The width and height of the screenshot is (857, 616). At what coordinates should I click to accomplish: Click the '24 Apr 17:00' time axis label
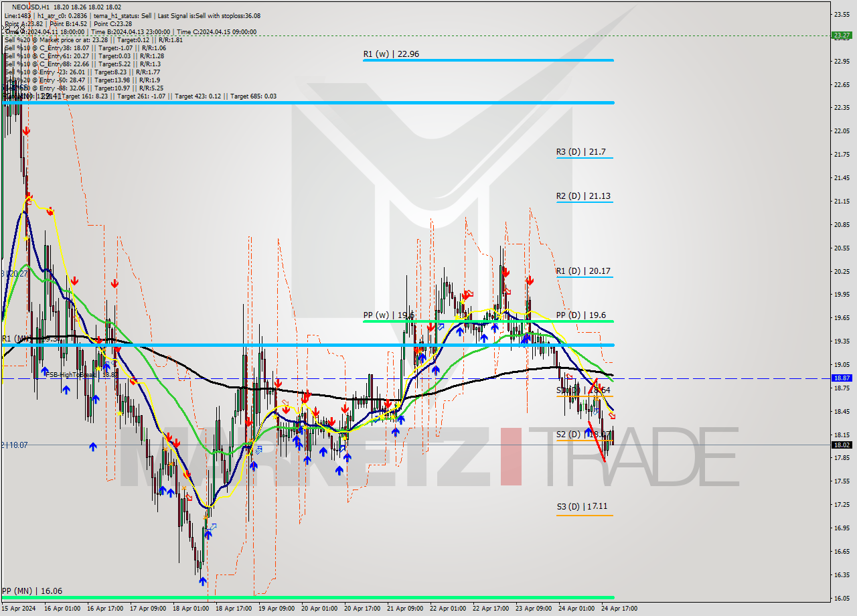tap(619, 609)
